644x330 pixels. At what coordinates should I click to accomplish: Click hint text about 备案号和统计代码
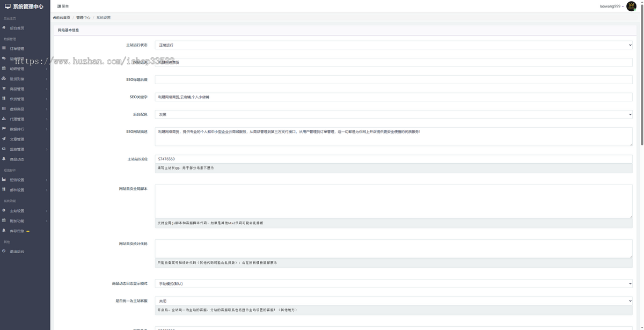[x=217, y=263]
